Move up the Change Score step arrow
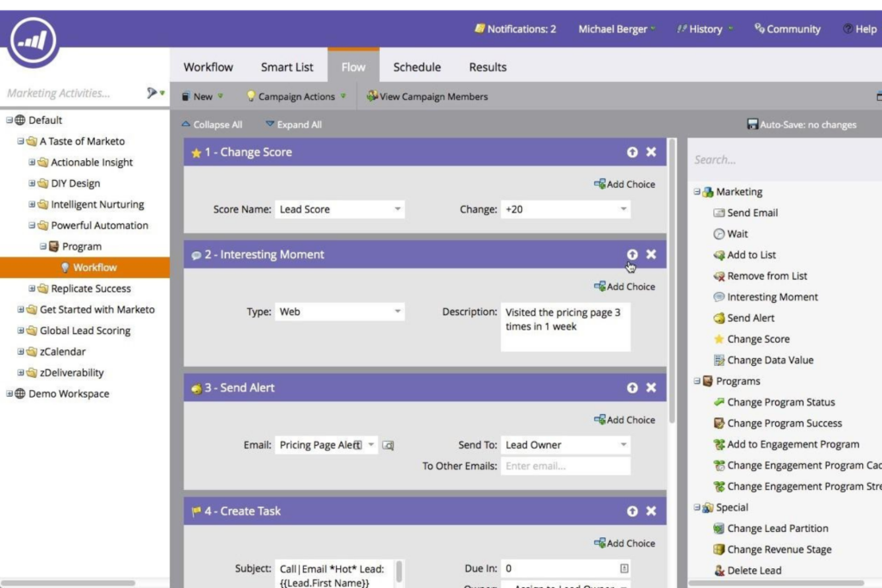 (632, 152)
